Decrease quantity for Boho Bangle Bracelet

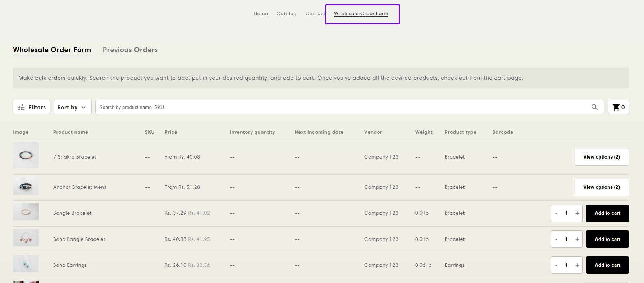point(556,239)
